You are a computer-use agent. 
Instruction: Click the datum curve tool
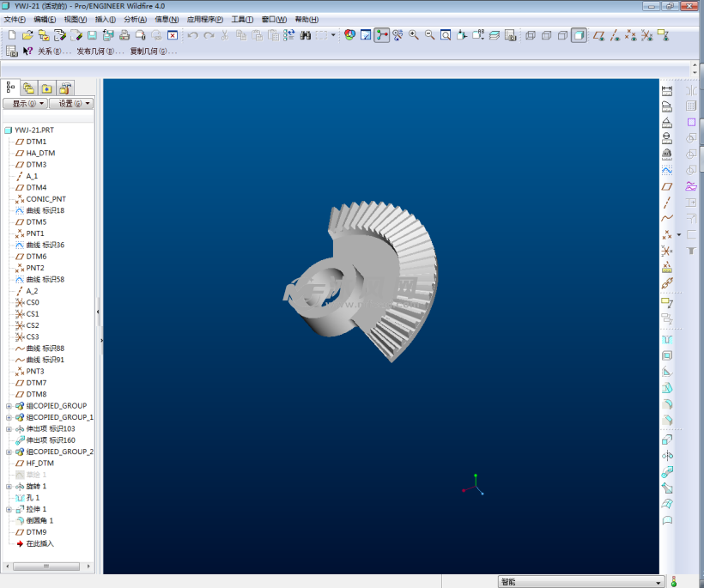(667, 218)
